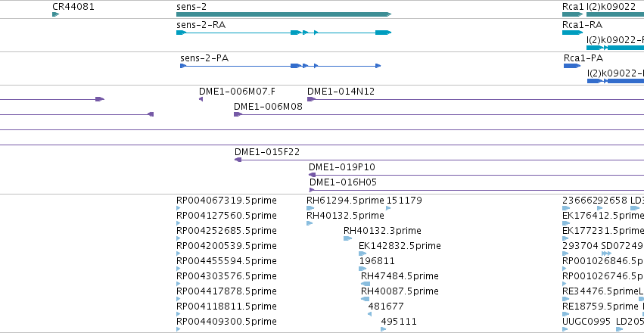Select the triple-arrow glyph under SD07249
Viewport: 644px width, 333px height.
(606, 254)
